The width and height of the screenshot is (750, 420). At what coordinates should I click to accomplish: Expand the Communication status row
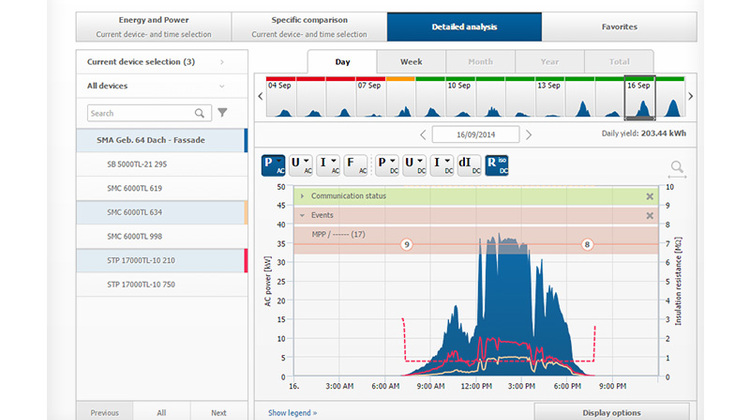(x=302, y=196)
